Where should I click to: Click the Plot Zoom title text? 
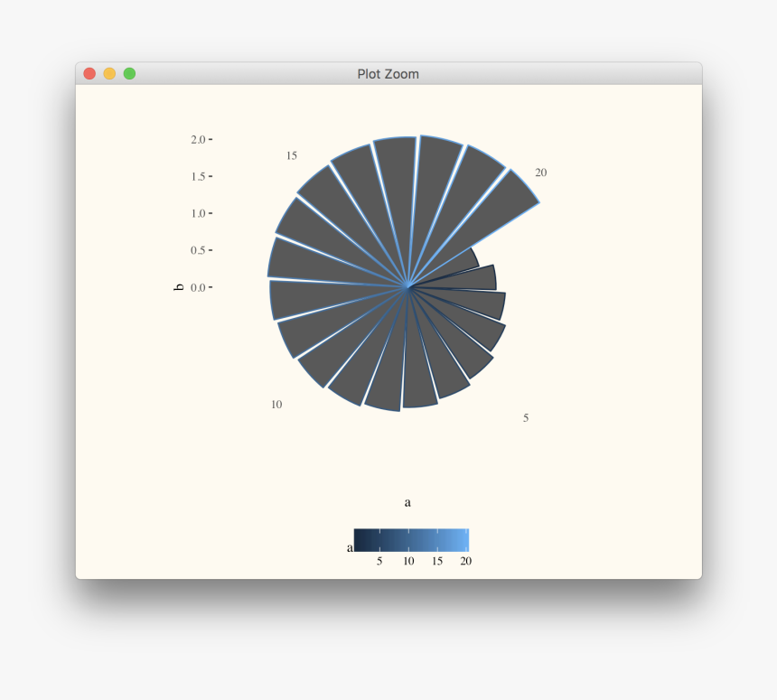tap(388, 74)
